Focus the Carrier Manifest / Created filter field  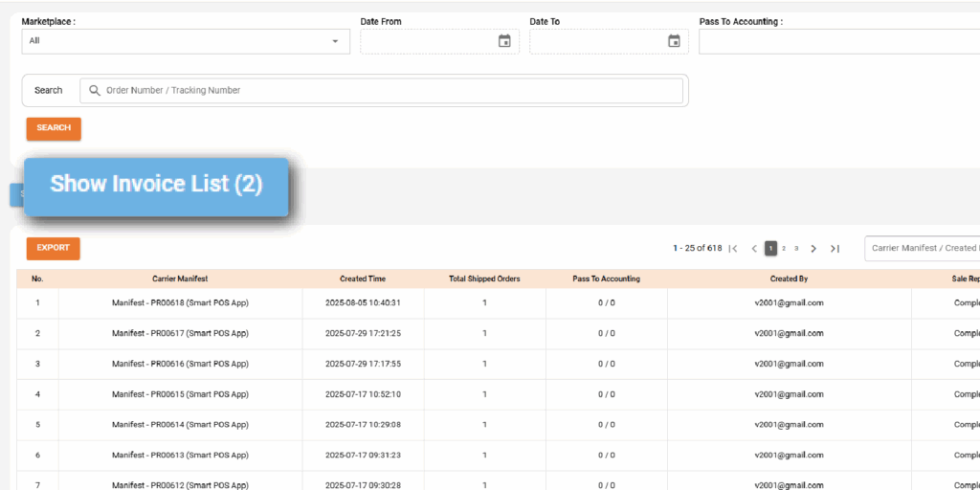pos(922,248)
